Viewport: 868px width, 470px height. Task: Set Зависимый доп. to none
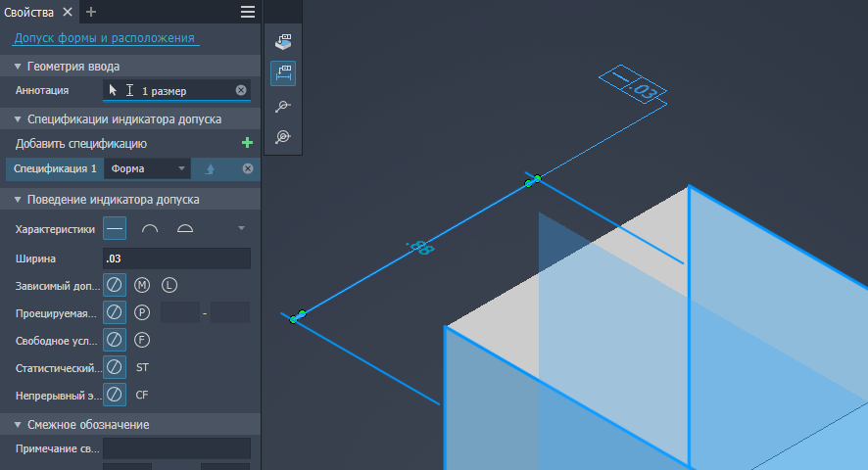[x=115, y=285]
